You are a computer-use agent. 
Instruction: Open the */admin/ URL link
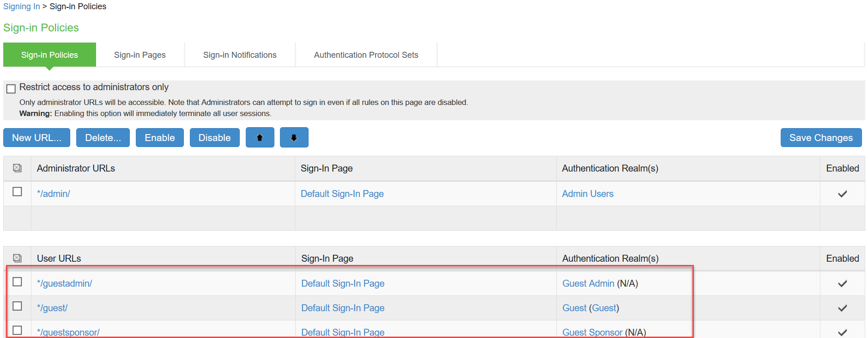click(x=54, y=194)
